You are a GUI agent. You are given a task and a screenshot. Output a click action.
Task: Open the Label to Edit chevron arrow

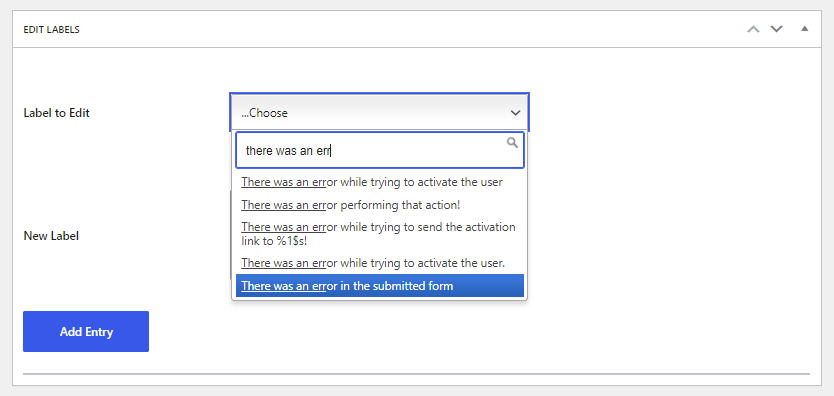coord(515,113)
